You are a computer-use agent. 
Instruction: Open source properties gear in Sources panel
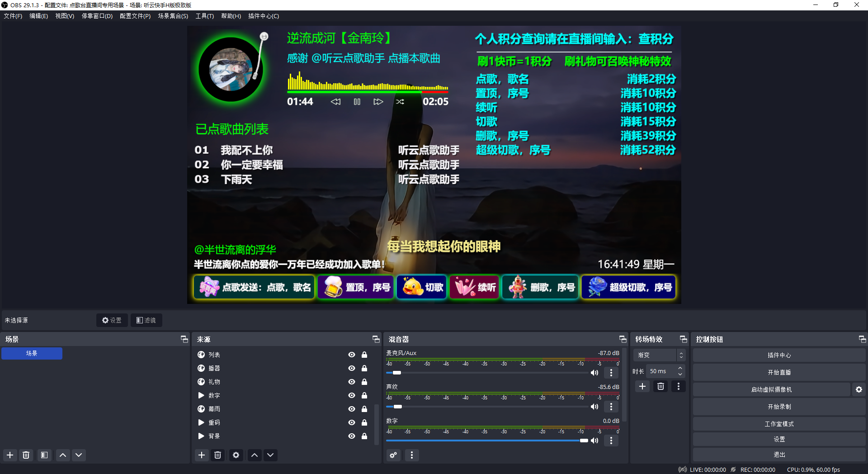click(x=236, y=455)
